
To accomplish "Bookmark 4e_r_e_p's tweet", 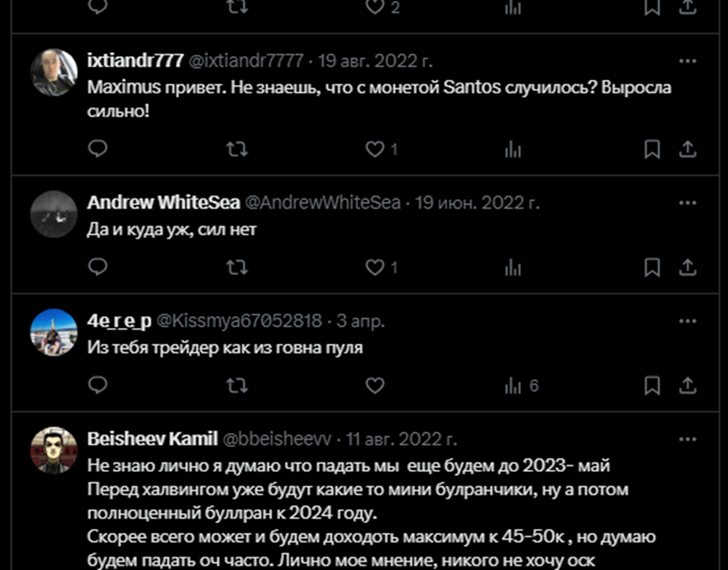I will coord(652,385).
